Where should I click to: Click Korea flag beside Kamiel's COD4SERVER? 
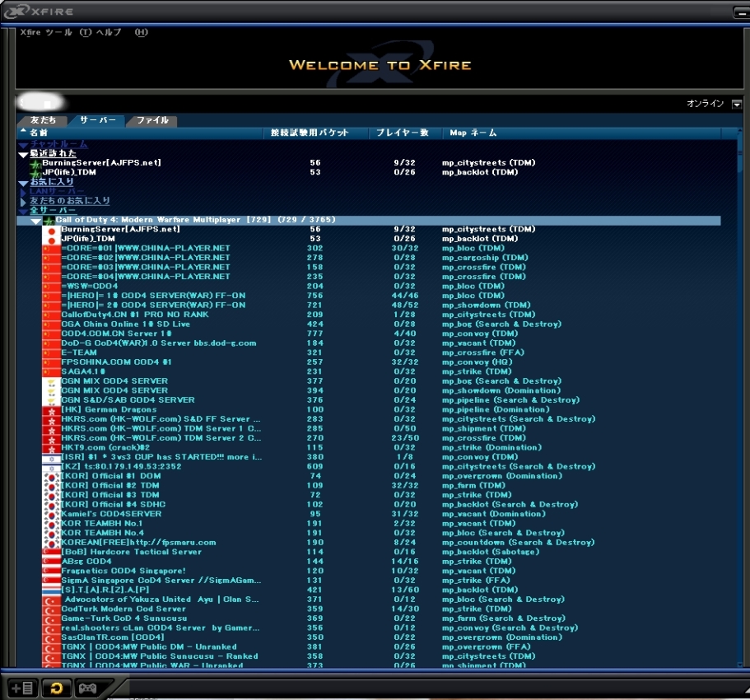point(51,514)
